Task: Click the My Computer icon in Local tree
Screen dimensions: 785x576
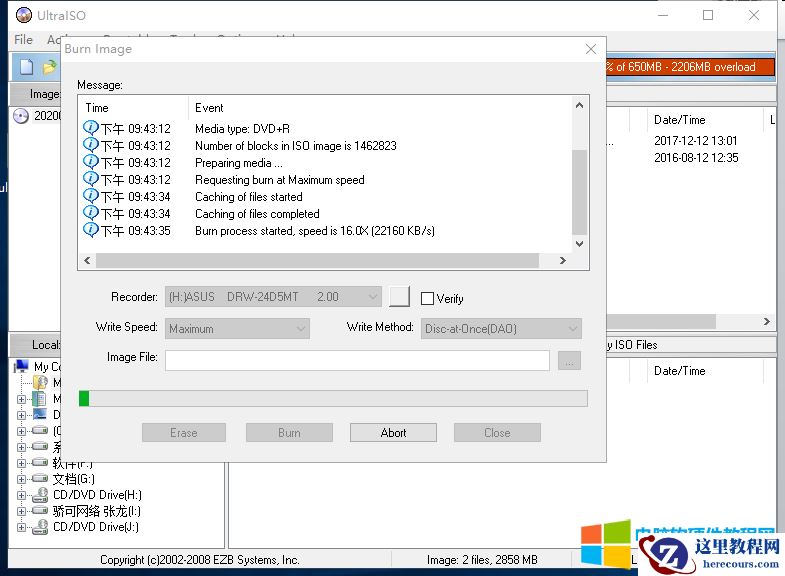Action: [x=22, y=367]
